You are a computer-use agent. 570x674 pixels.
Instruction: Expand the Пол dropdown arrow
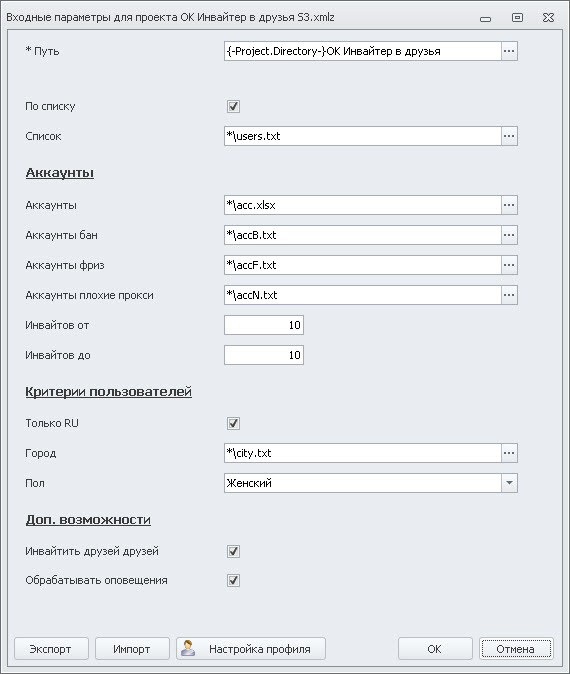point(509,483)
